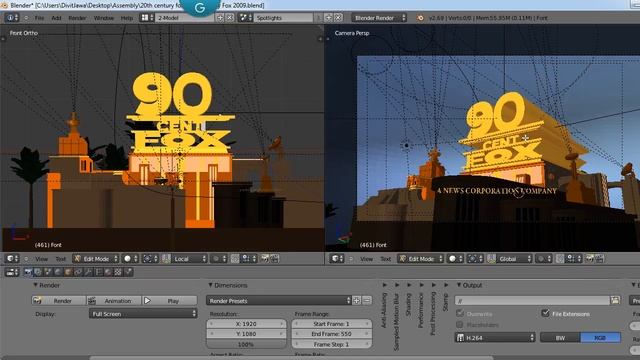Click the Animation render button
This screenshot has width=640, height=360.
pyautogui.click(x=114, y=300)
